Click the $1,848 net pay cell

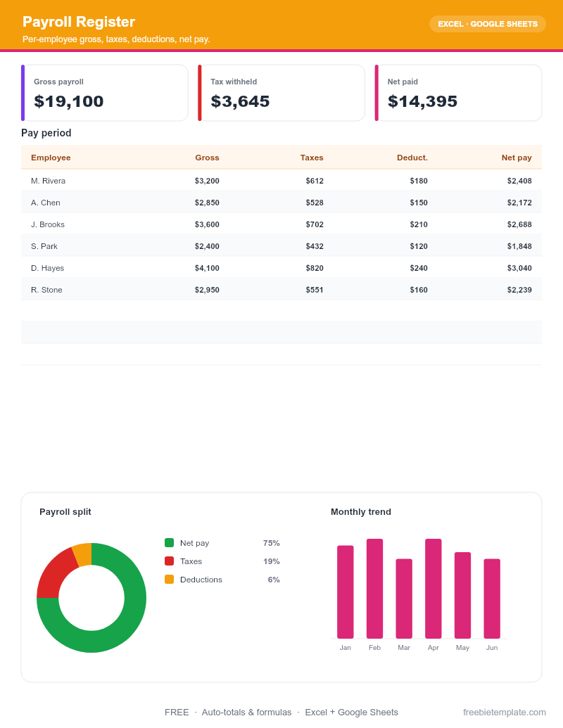[519, 246]
